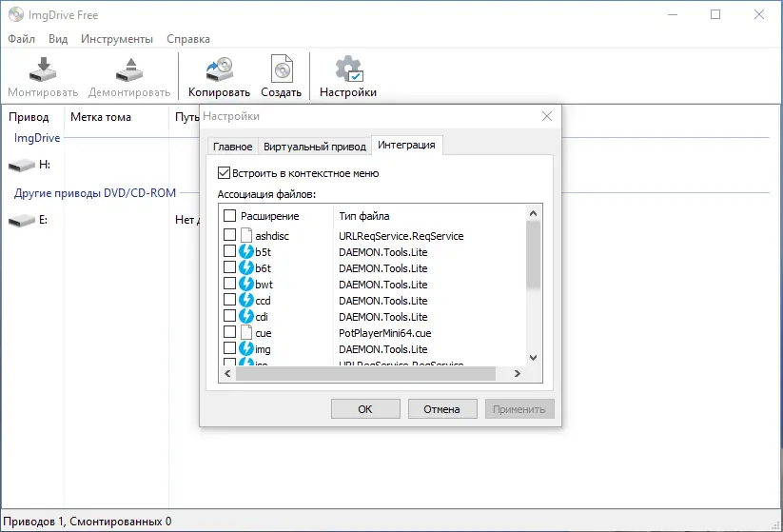Click the horizontal scroll right arrow
This screenshot has width=783, height=532.
(518, 374)
